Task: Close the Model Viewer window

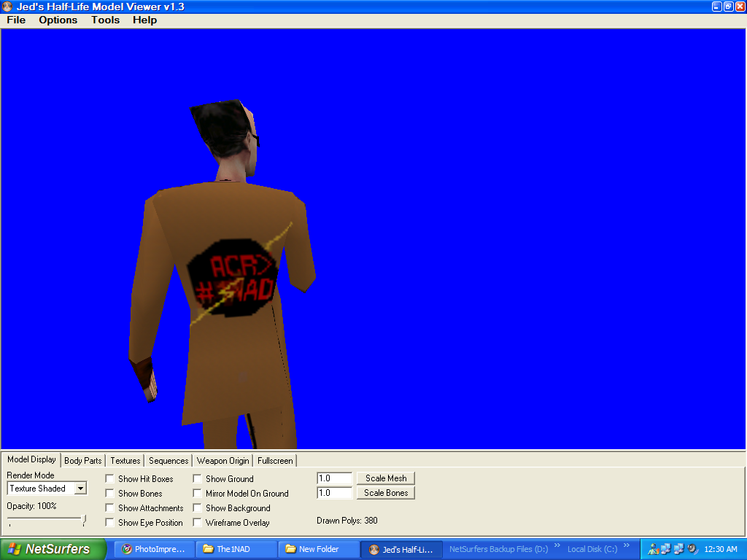Action: (x=740, y=7)
